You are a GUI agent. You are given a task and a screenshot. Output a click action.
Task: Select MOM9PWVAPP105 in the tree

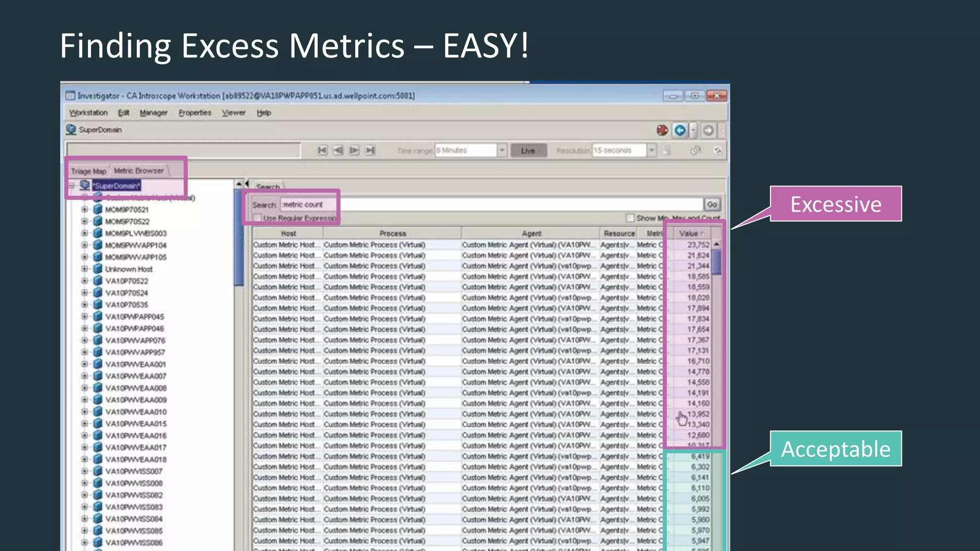pyautogui.click(x=136, y=257)
